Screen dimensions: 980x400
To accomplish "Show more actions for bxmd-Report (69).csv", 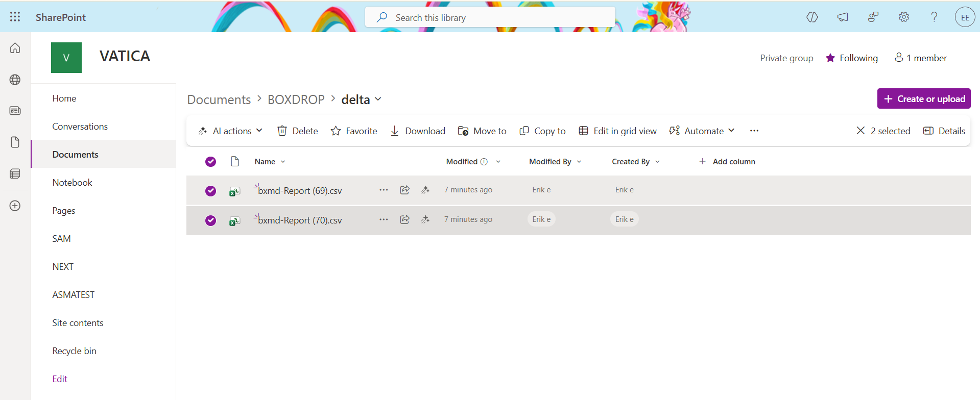I will (x=384, y=190).
